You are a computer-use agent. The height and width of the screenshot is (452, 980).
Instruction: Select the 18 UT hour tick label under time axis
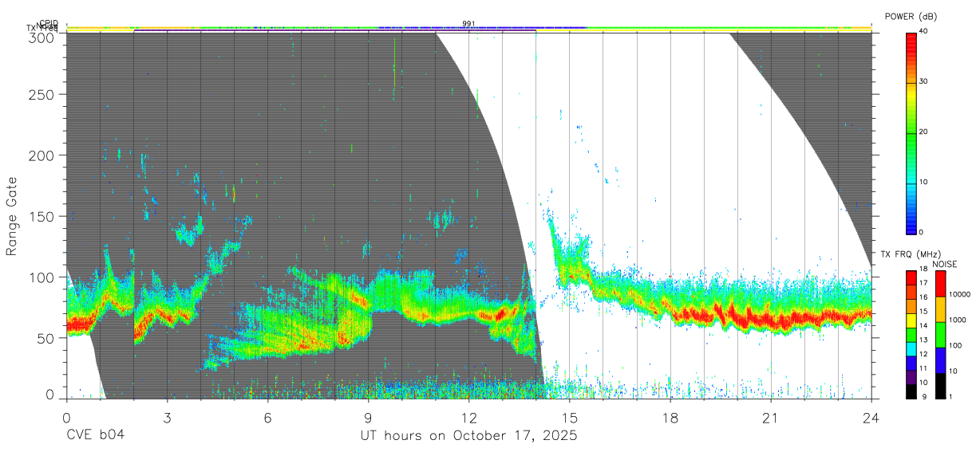click(x=670, y=418)
